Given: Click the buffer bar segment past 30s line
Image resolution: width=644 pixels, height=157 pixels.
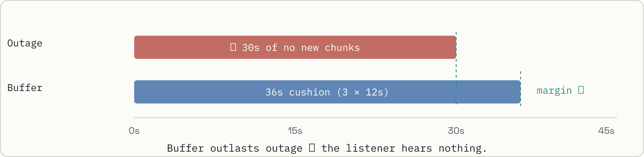Looking at the screenshot, I should coord(488,92).
